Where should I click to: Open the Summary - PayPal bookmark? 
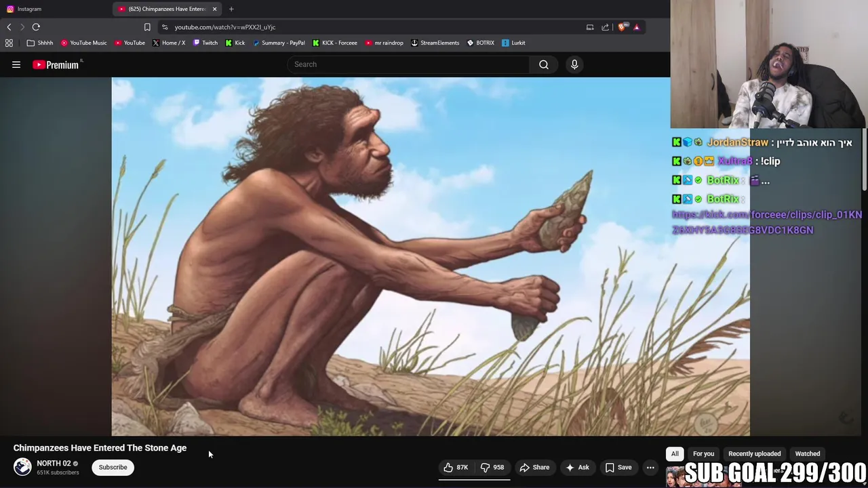tap(279, 43)
